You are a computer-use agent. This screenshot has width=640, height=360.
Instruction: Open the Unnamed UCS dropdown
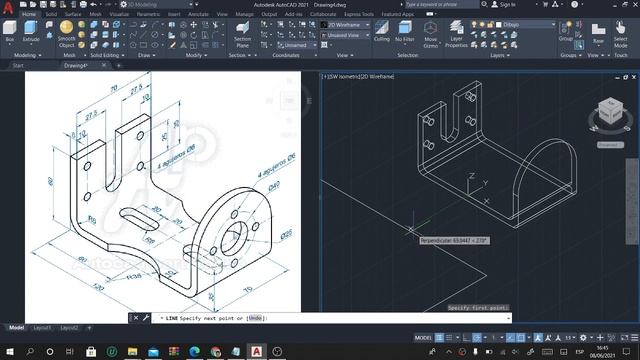click(297, 45)
